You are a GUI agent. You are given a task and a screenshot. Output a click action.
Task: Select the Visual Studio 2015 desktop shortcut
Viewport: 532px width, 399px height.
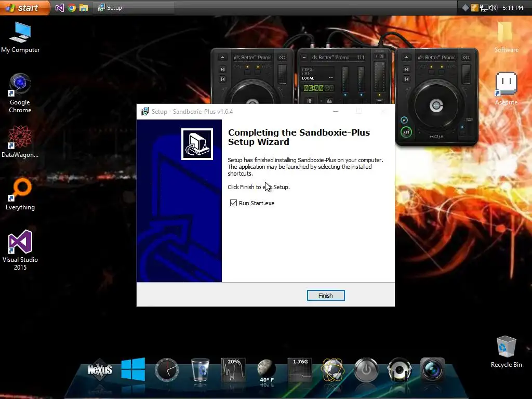(x=20, y=250)
